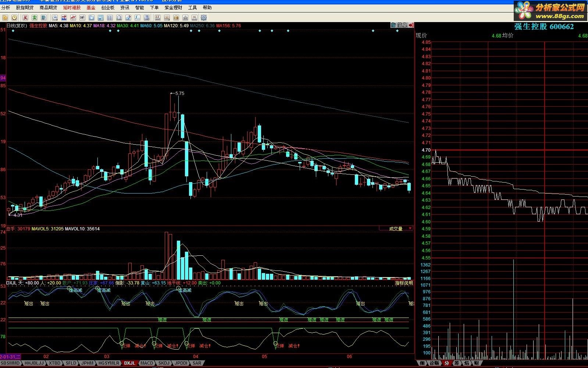The image size is (588, 368).
Task: Switch to the 财 finance tab
Action: click(476, 363)
